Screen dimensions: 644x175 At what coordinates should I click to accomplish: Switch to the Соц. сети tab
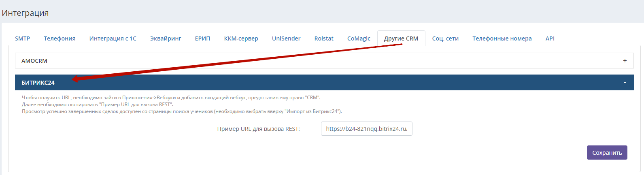[x=445, y=38]
